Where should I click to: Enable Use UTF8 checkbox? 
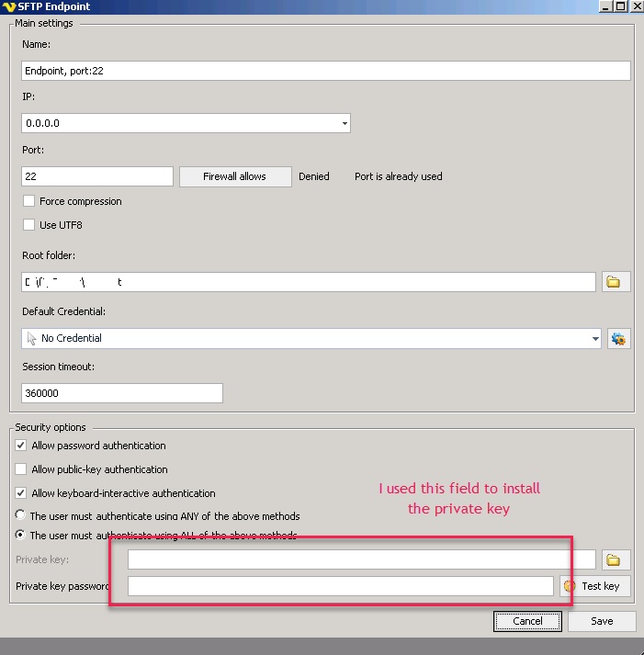tap(29, 225)
